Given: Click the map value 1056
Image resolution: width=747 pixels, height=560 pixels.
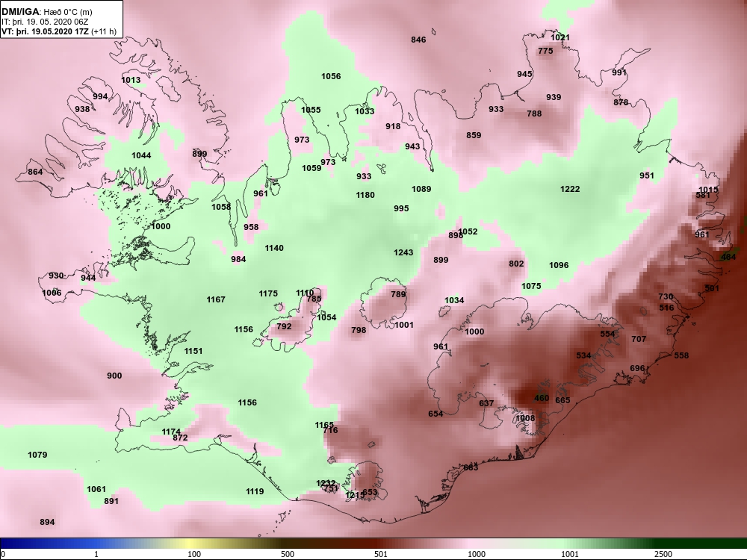Looking at the screenshot, I should coord(331,76).
